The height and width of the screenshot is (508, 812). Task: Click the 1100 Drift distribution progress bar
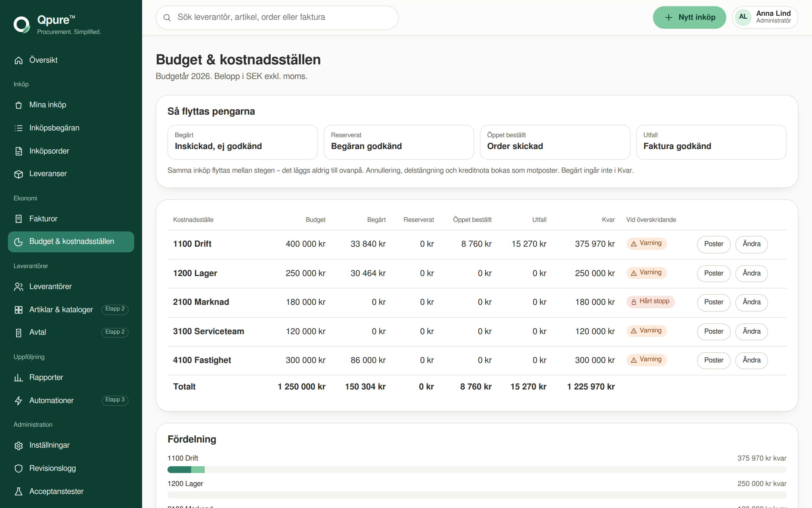(x=477, y=470)
